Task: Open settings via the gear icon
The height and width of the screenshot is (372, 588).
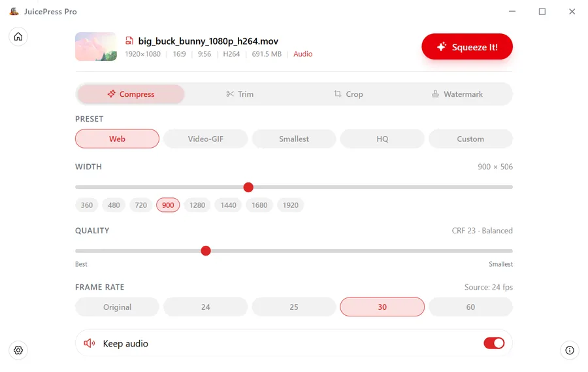Action: (x=18, y=350)
